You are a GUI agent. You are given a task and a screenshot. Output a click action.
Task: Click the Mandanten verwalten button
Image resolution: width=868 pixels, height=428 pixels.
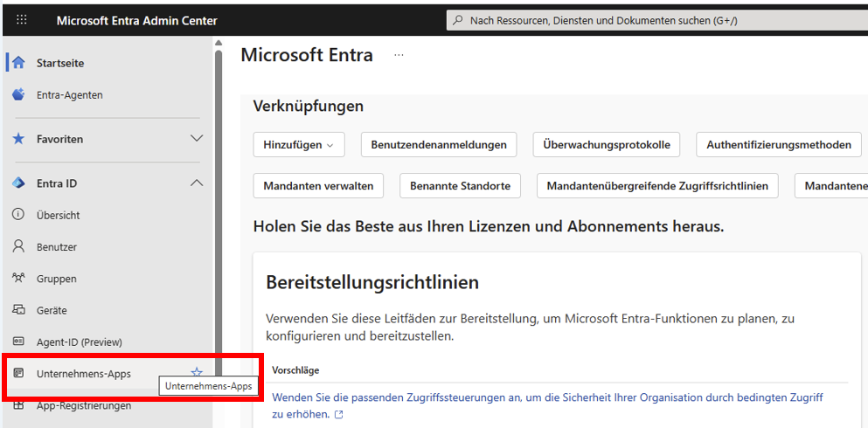[318, 186]
